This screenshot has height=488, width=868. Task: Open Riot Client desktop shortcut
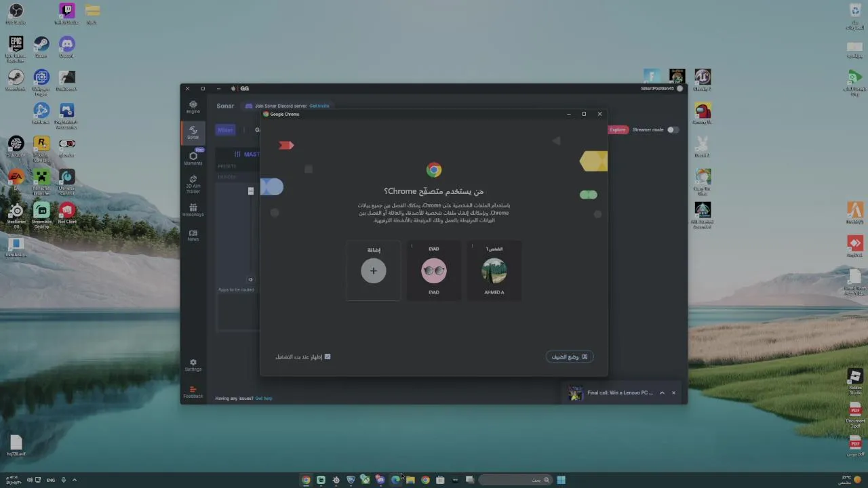66,213
